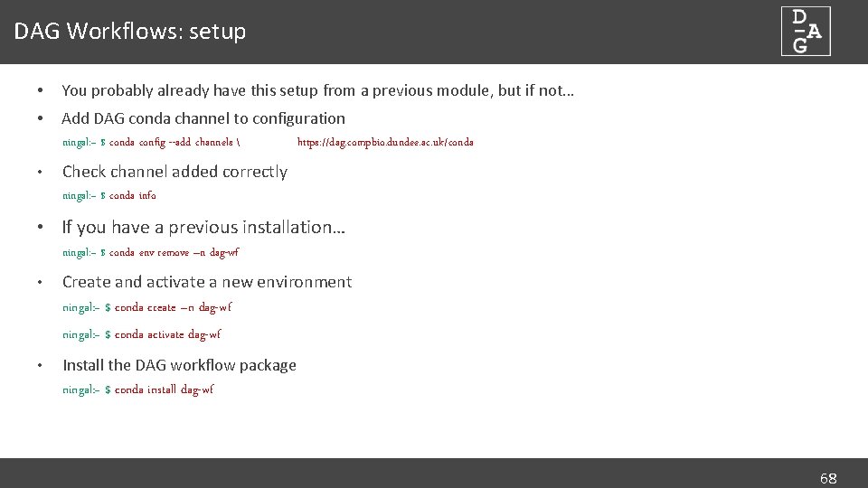
Task: Open the dag.compbio.dundee.ac.uk conda URL
Action: (385, 143)
